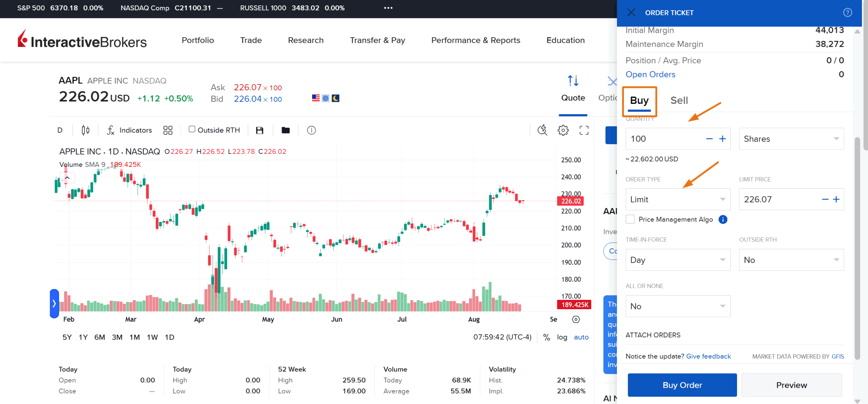Click the Give feedback link

709,356
